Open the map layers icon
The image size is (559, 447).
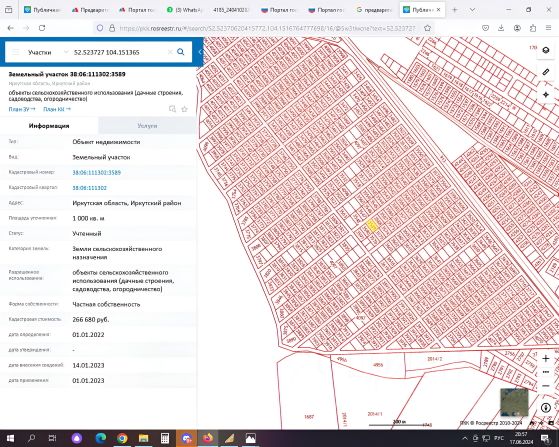546,50
